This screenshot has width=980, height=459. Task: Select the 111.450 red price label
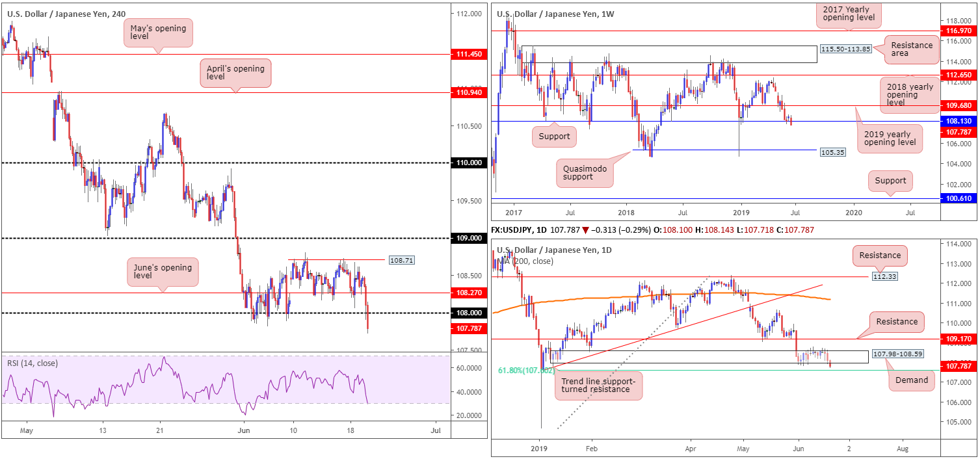pos(468,55)
